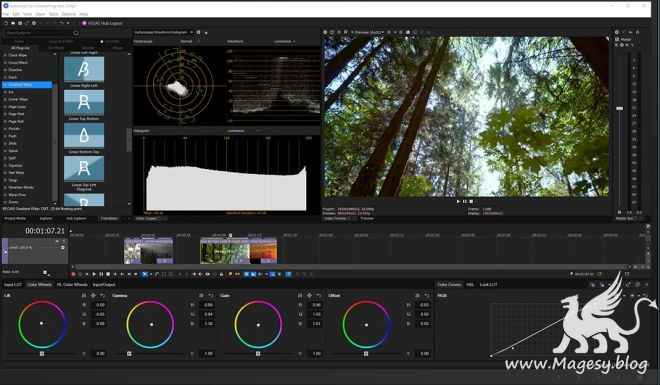Click the Undo arrow in toolbar
The height and width of the screenshot is (385, 660).
(61, 23)
